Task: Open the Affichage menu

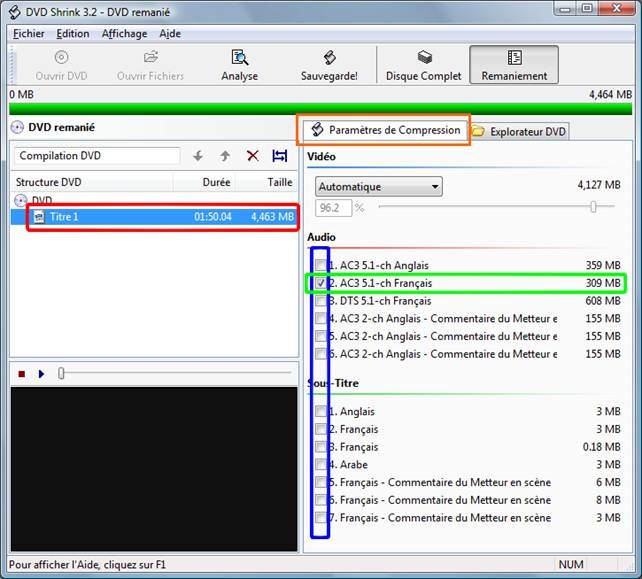Action: pos(124,34)
